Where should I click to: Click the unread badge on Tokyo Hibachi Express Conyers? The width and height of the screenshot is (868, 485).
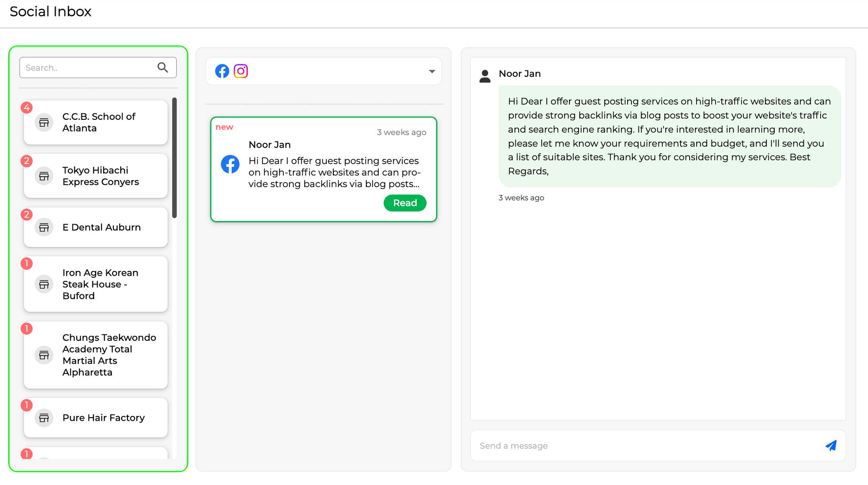pyautogui.click(x=27, y=160)
